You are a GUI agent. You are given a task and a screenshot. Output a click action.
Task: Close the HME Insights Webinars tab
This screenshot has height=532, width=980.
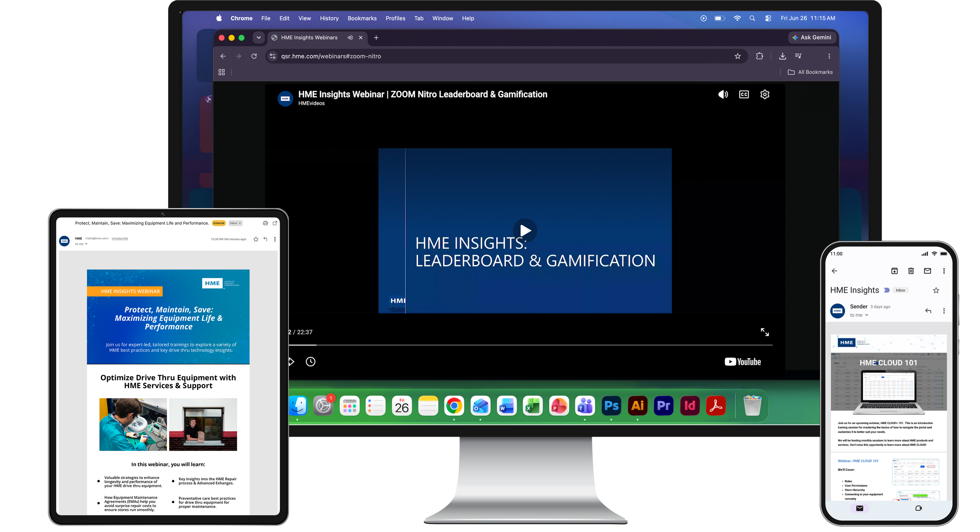(x=361, y=38)
